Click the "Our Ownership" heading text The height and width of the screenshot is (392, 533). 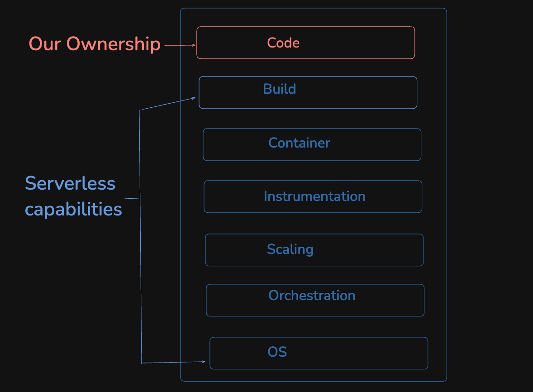pyautogui.click(x=95, y=44)
